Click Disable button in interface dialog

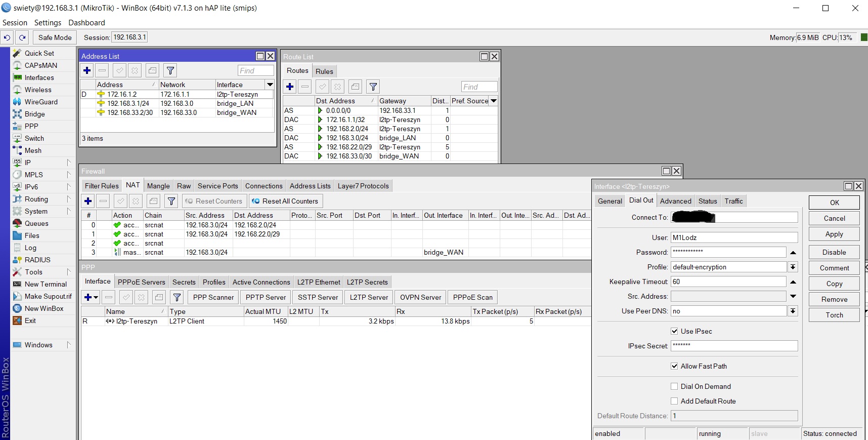[x=834, y=252]
